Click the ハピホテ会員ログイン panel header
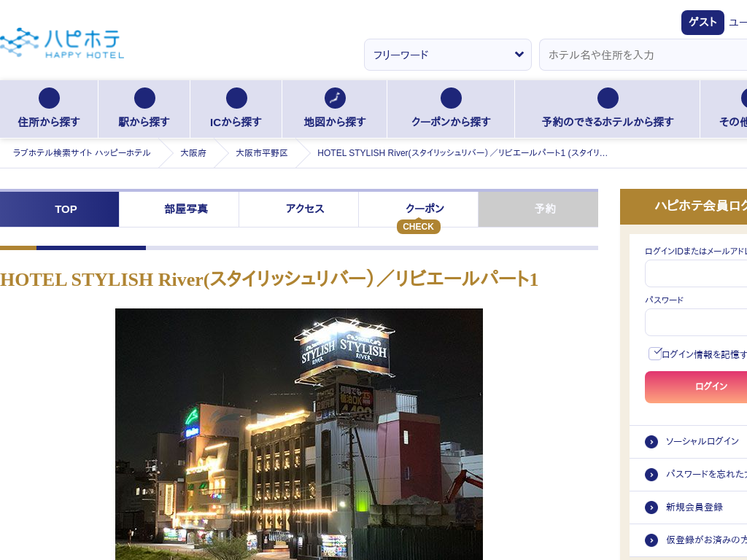Viewport: 747px width, 560px height. (684, 206)
